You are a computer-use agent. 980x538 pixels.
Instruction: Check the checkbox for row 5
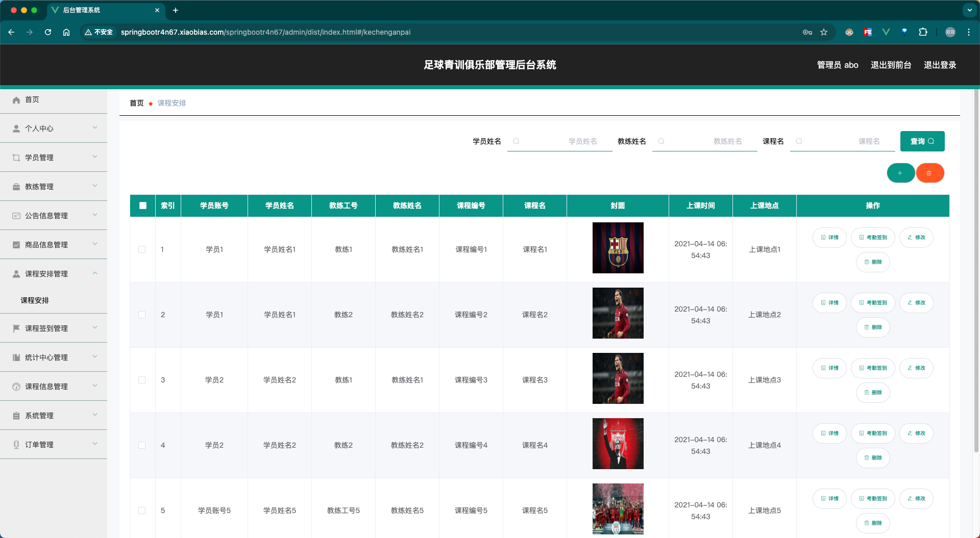(x=142, y=510)
